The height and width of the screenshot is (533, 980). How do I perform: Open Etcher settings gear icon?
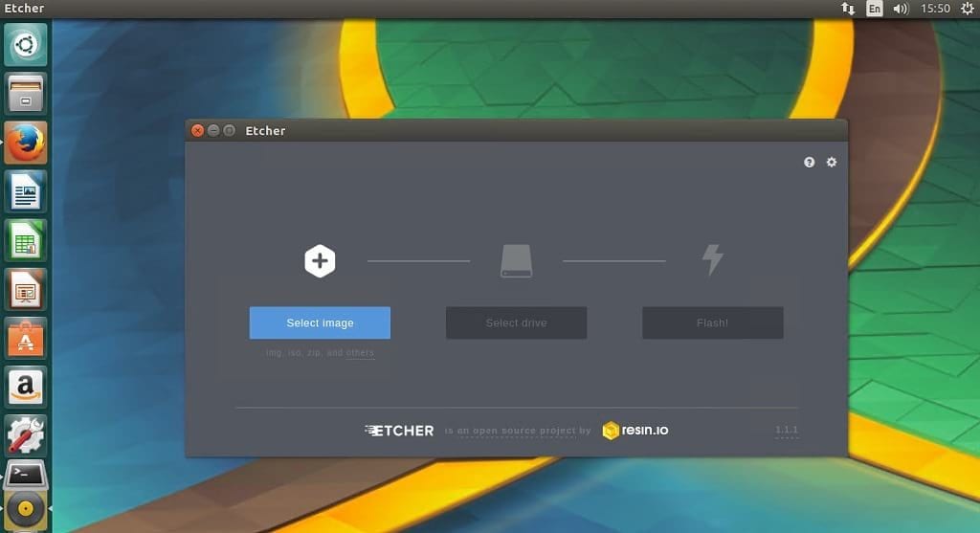[x=832, y=162]
